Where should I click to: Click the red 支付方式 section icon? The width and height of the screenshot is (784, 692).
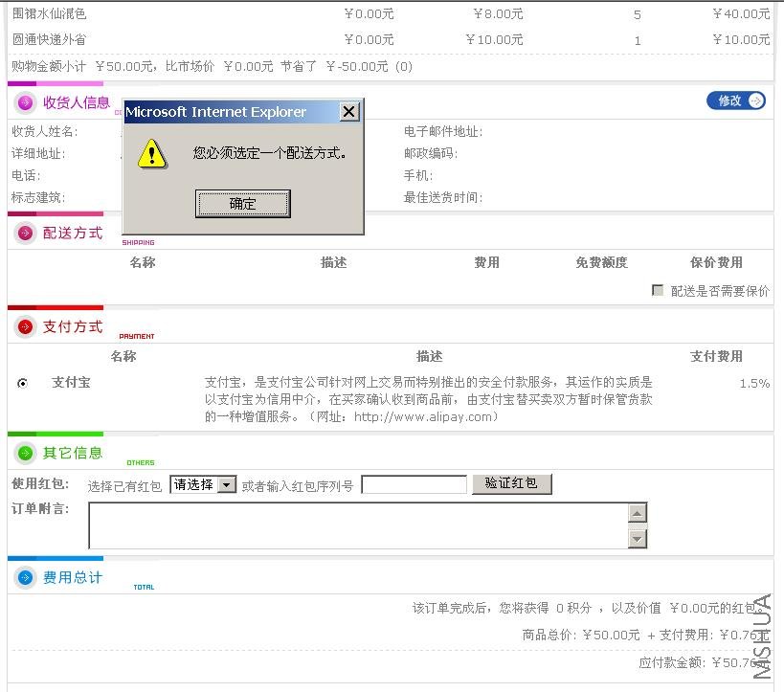coord(25,327)
